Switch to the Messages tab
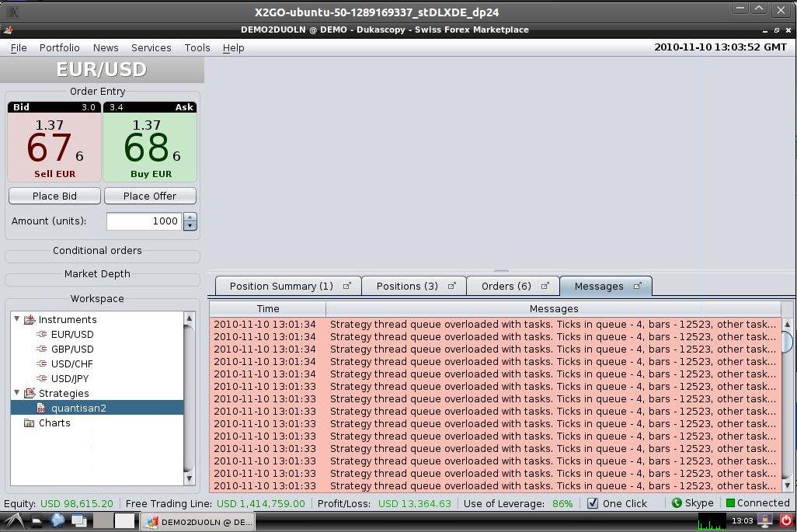 pos(605,286)
